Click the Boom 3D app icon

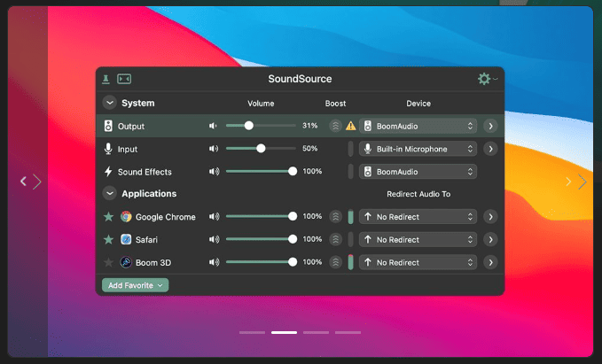pyautogui.click(x=126, y=262)
